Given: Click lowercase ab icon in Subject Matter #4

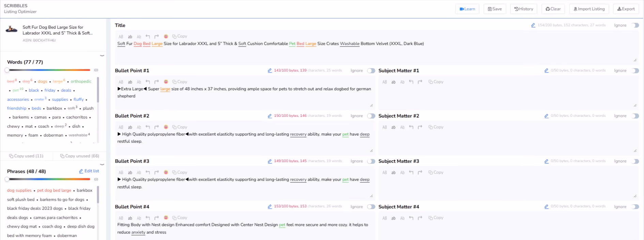Looking at the screenshot, I should pyautogui.click(x=394, y=218).
